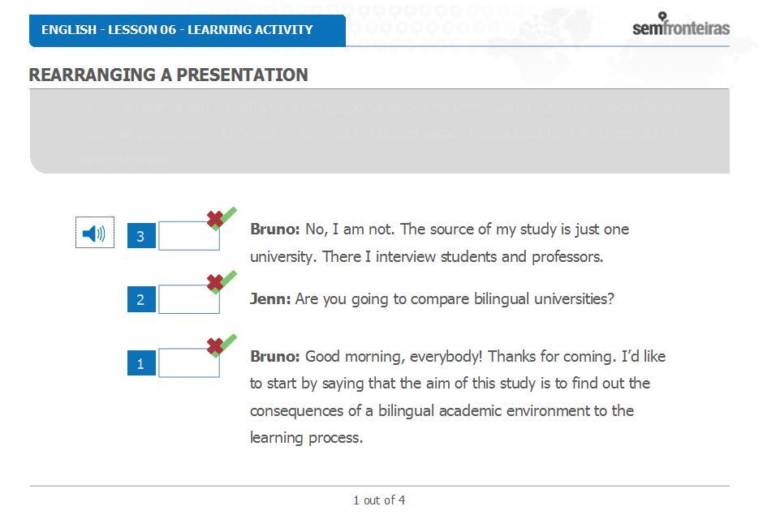The width and height of the screenshot is (763, 532).
Task: Click the blue number 3 tile
Action: point(141,235)
